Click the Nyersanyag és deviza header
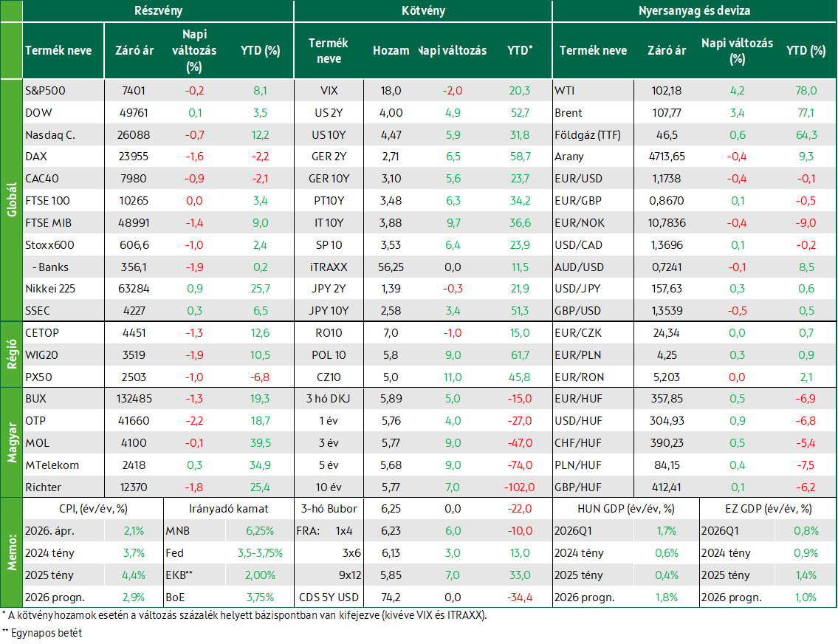The height and width of the screenshot is (644, 838). pyautogui.click(x=694, y=10)
